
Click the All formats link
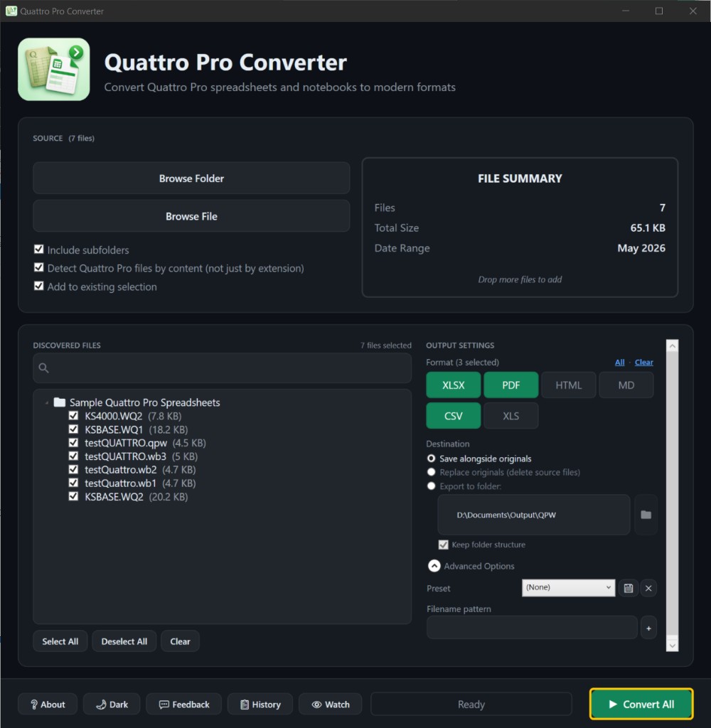click(x=619, y=362)
